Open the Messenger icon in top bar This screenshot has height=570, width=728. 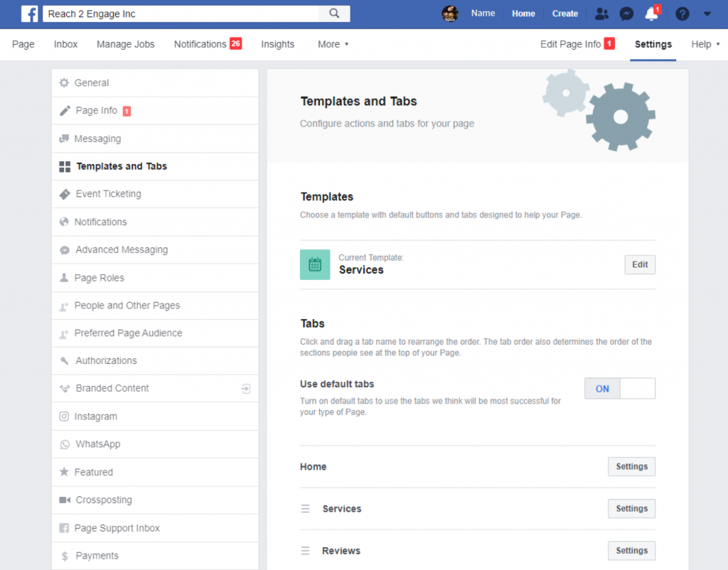pyautogui.click(x=626, y=14)
